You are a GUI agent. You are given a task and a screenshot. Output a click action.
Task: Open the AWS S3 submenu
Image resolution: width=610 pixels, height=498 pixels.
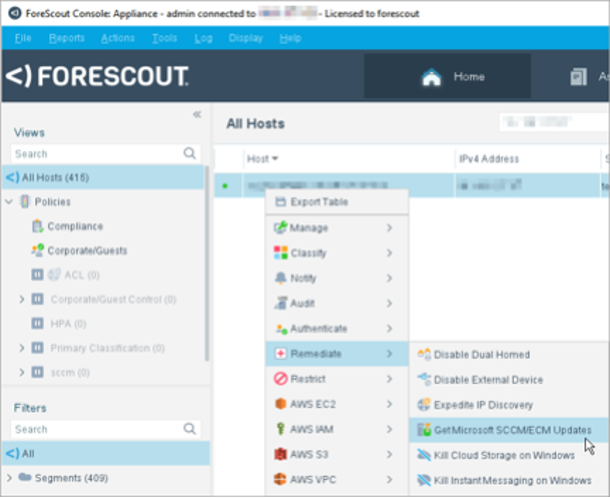[x=337, y=454]
